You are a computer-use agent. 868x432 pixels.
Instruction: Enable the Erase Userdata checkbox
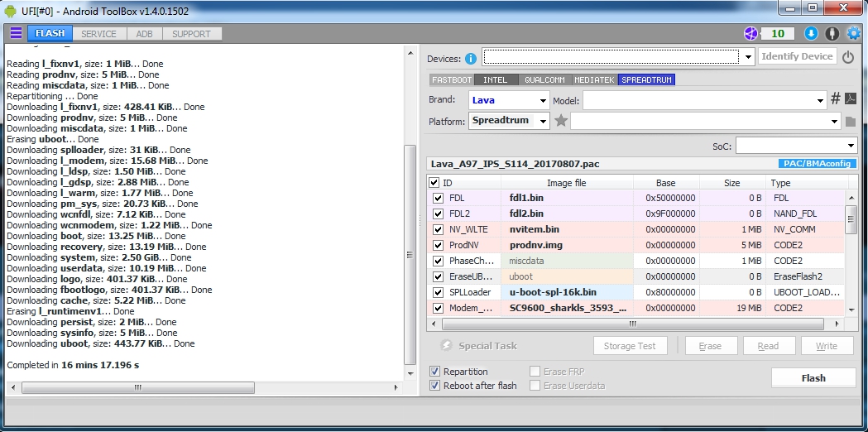[x=535, y=386]
